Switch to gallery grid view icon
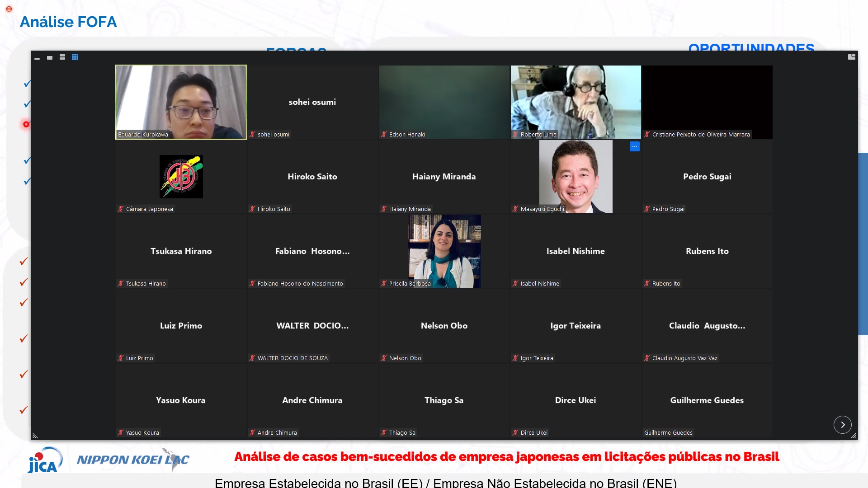This screenshot has width=868, height=488. 75,57
